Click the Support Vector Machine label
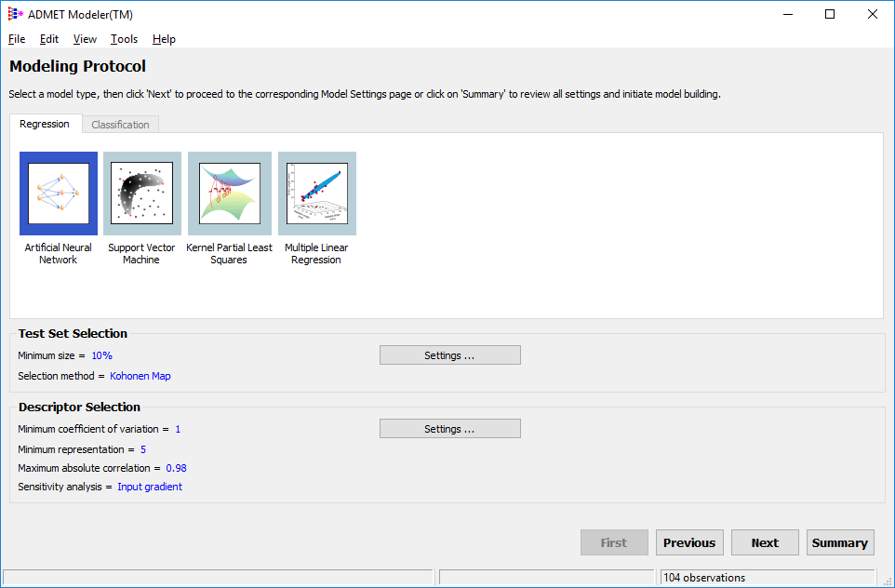895x588 pixels. [141, 253]
